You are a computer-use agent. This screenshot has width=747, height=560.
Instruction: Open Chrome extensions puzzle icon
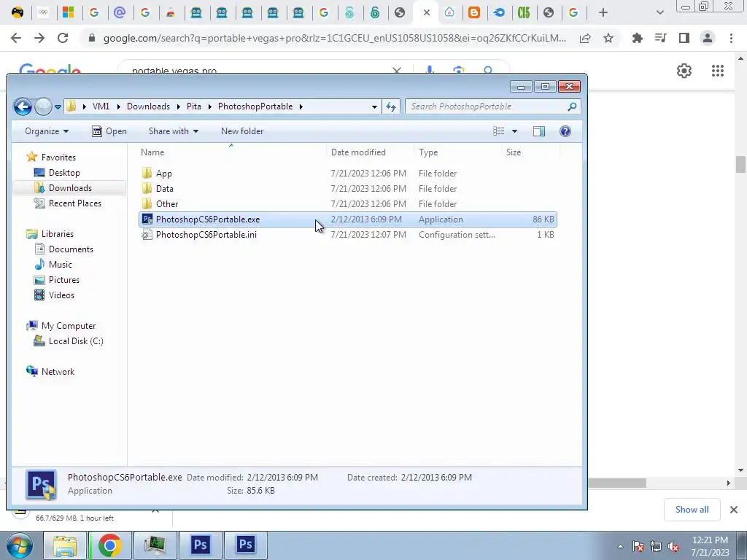click(637, 38)
